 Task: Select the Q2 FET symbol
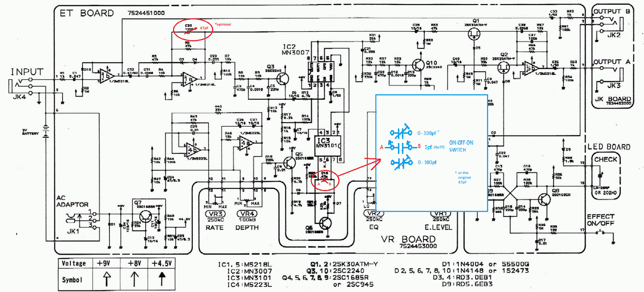503,67
